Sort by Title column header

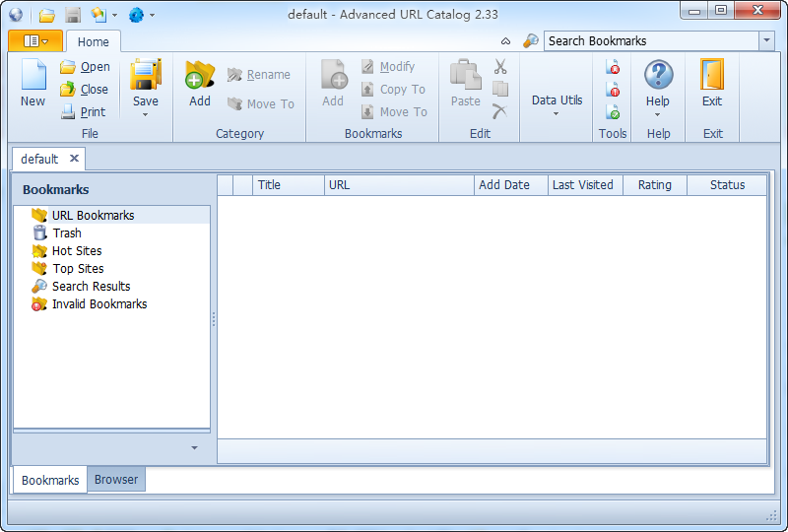click(x=289, y=185)
